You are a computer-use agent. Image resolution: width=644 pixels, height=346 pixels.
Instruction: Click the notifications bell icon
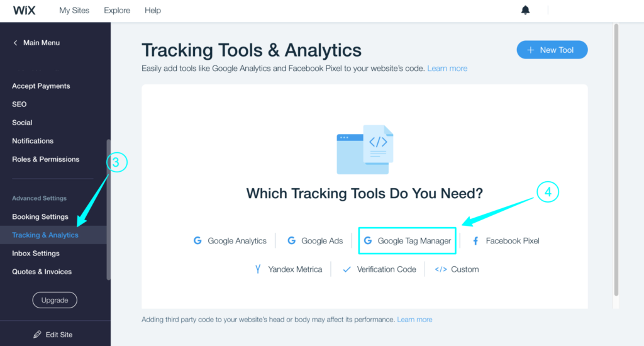point(526,10)
